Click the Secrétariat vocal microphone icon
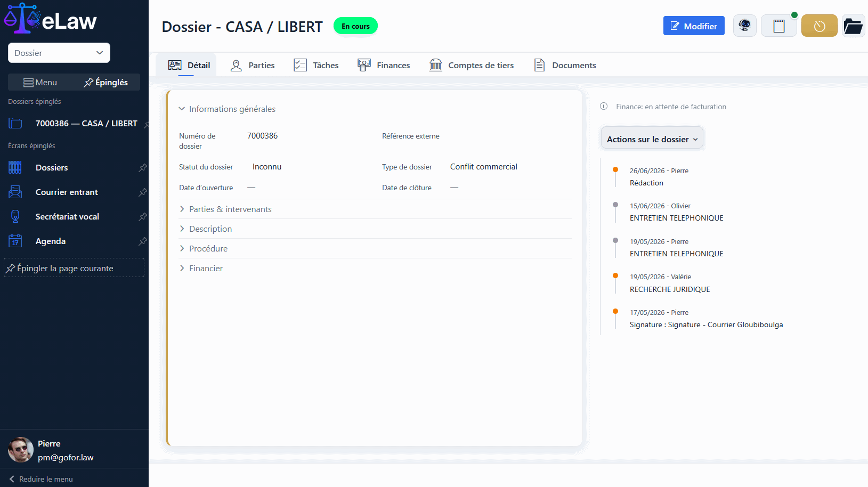Screen dimensions: 868x487 coord(15,216)
